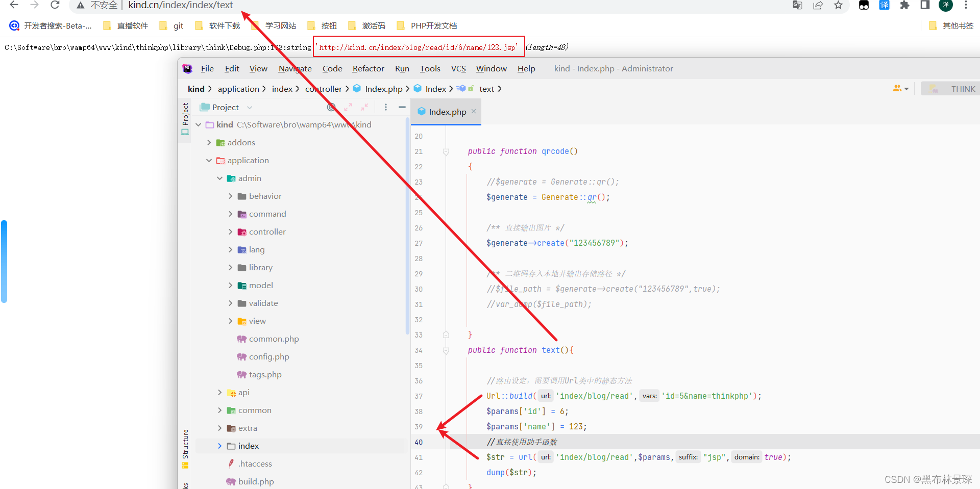Open the 软件下载 bookmark folder
Image resolution: width=980 pixels, height=489 pixels.
pyautogui.click(x=217, y=25)
